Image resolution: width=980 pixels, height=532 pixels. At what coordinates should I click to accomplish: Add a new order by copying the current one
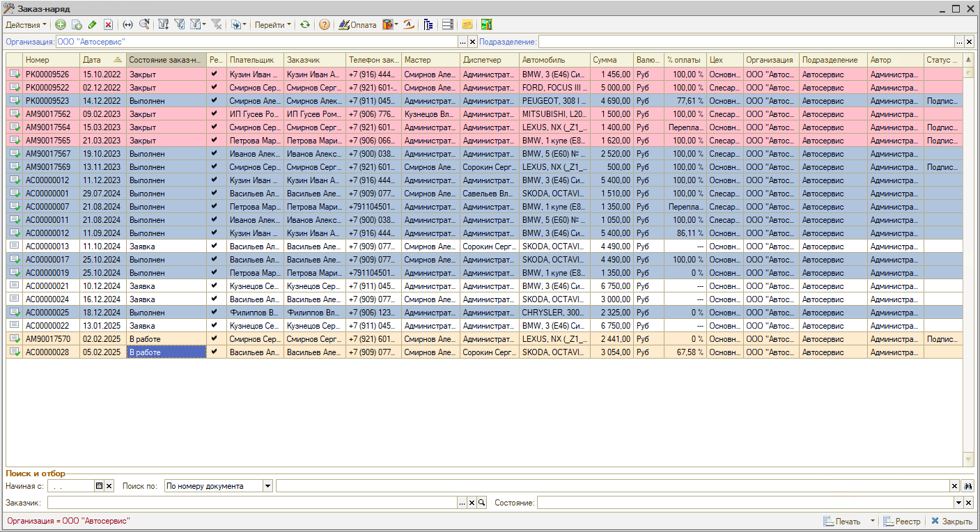click(x=77, y=24)
